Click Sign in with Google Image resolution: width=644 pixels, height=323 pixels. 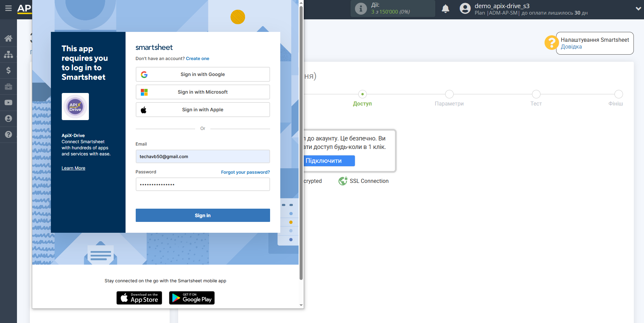(203, 74)
